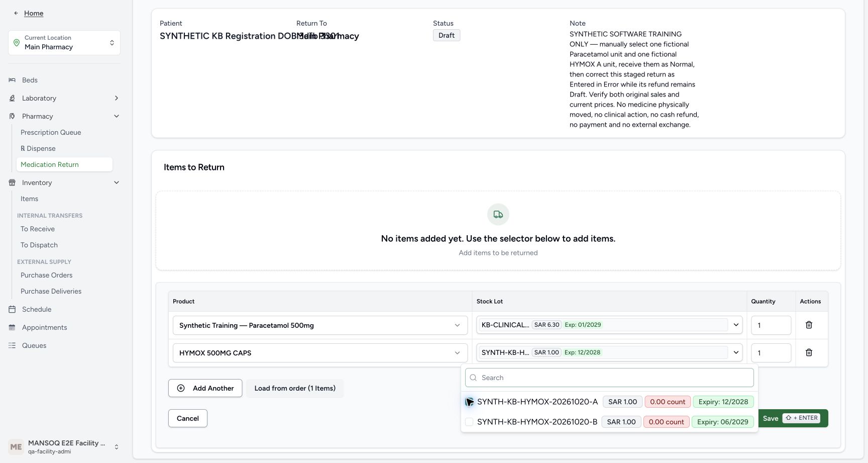Open the Home link

point(34,13)
